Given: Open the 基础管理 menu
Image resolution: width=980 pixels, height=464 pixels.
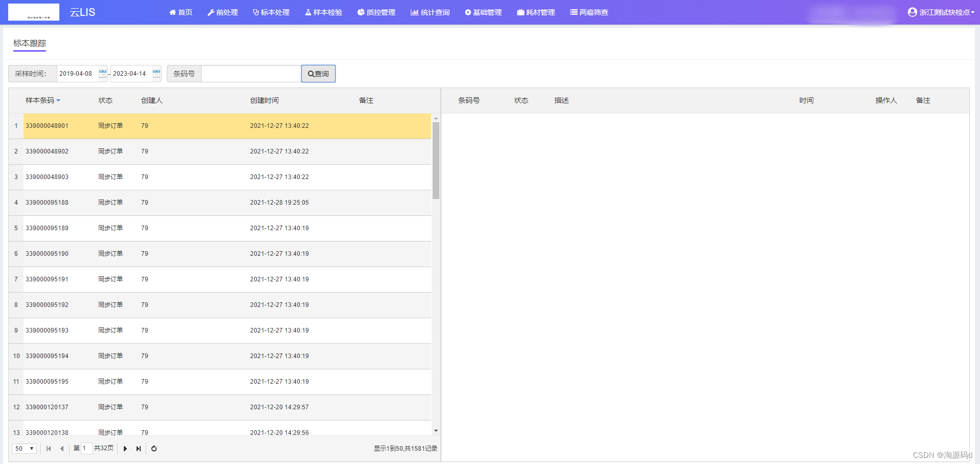Looking at the screenshot, I should pos(483,12).
